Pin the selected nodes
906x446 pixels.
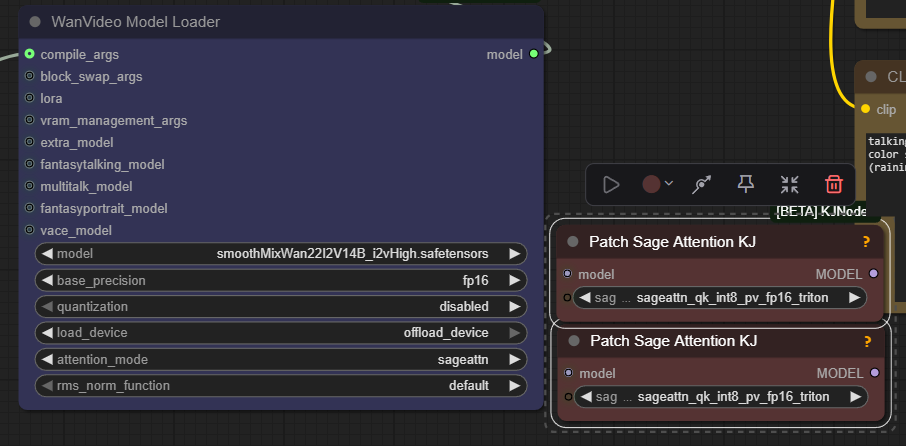(x=746, y=184)
